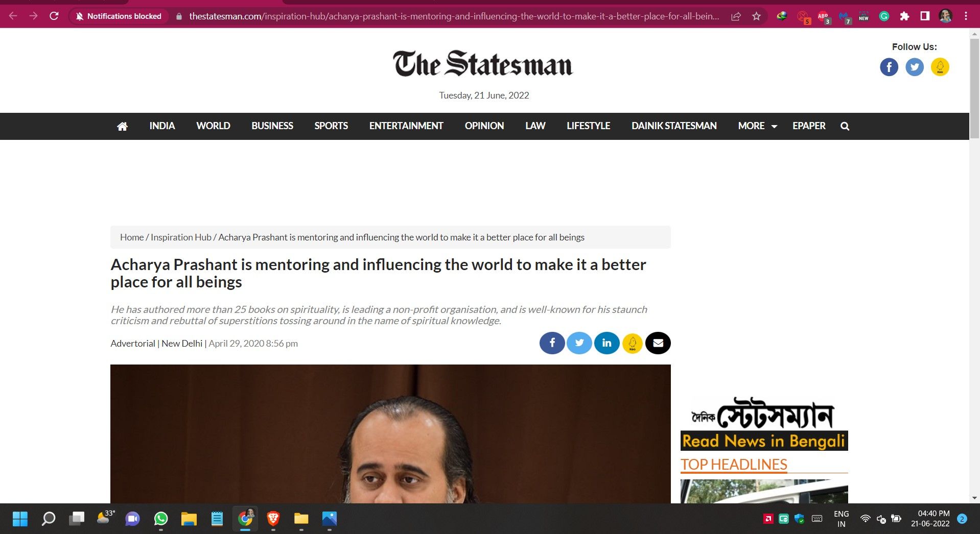Go to the OPINION section

pos(484,126)
